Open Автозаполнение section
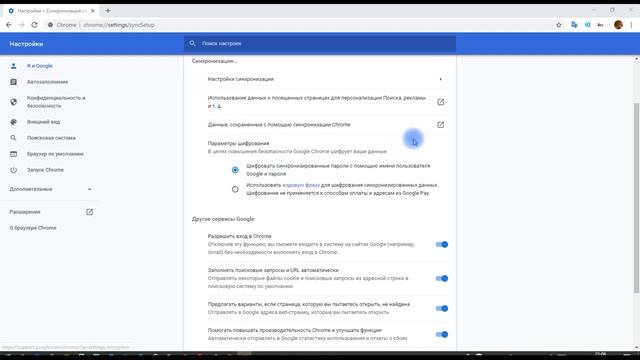 point(47,82)
